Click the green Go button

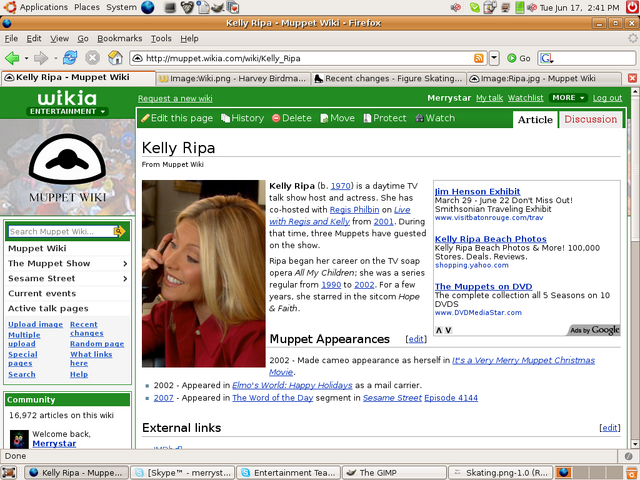(x=518, y=58)
